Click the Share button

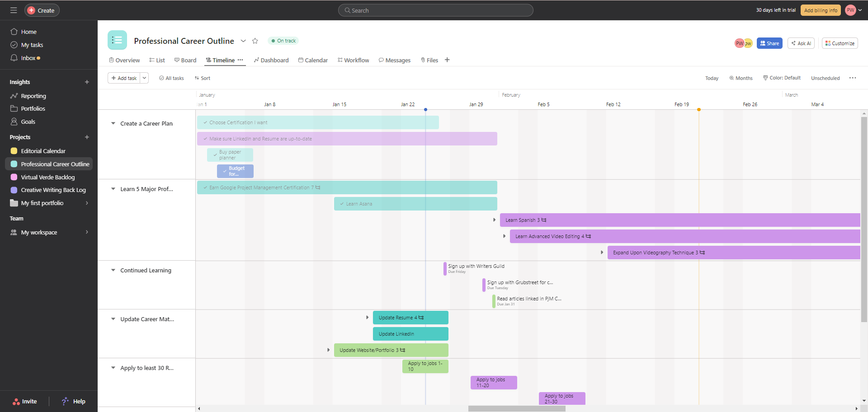(x=769, y=43)
